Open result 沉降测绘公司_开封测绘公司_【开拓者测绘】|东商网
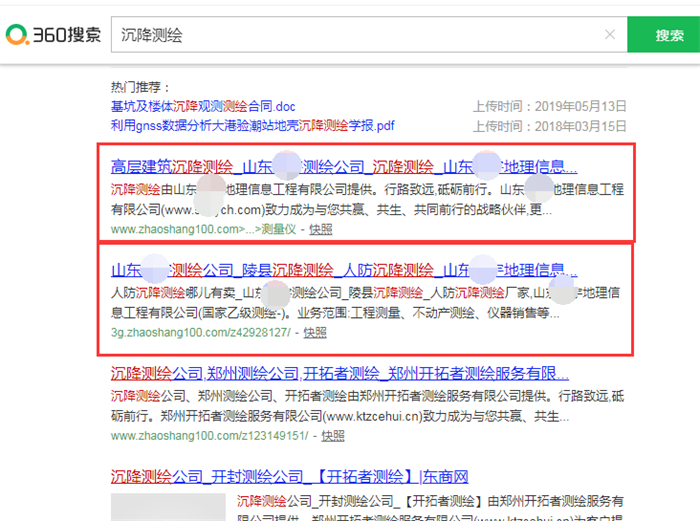 tap(289, 477)
